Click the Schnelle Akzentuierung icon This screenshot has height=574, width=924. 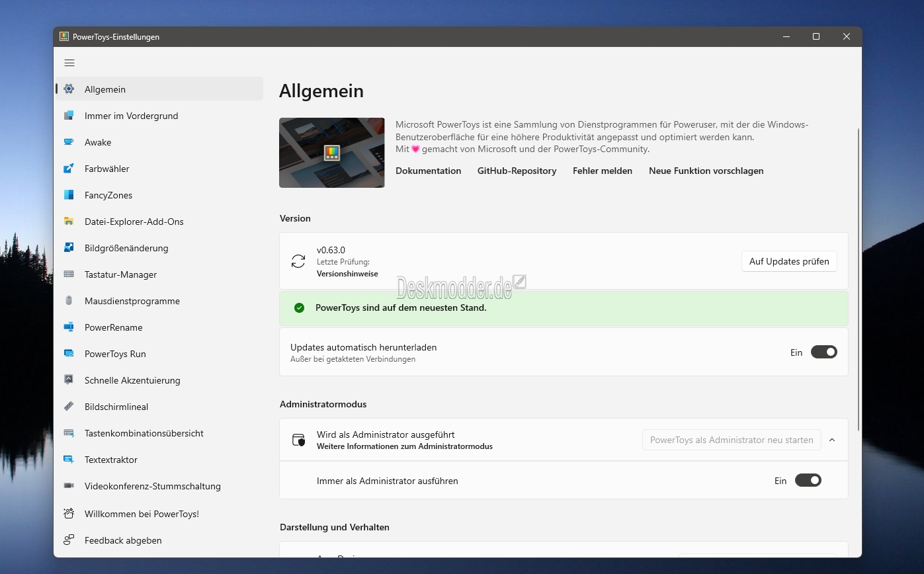coord(69,380)
